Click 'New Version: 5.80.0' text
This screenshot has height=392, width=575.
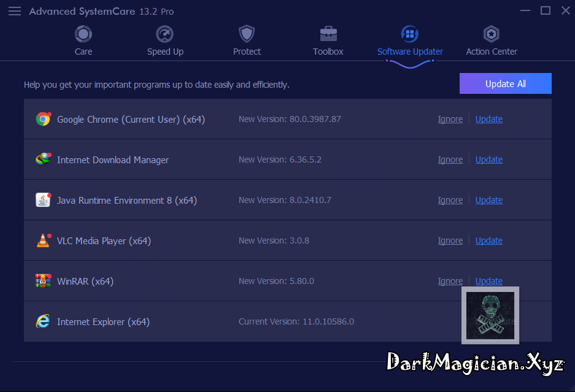tap(276, 281)
